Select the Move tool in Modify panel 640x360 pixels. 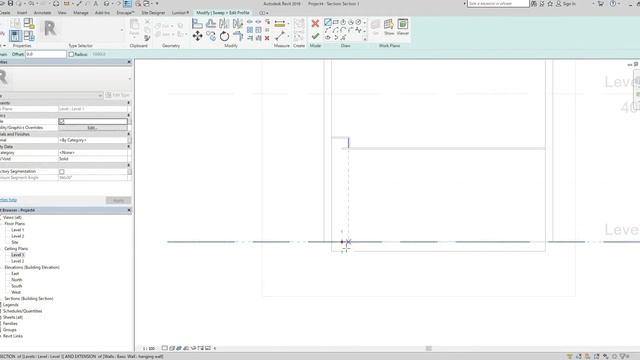point(198,36)
